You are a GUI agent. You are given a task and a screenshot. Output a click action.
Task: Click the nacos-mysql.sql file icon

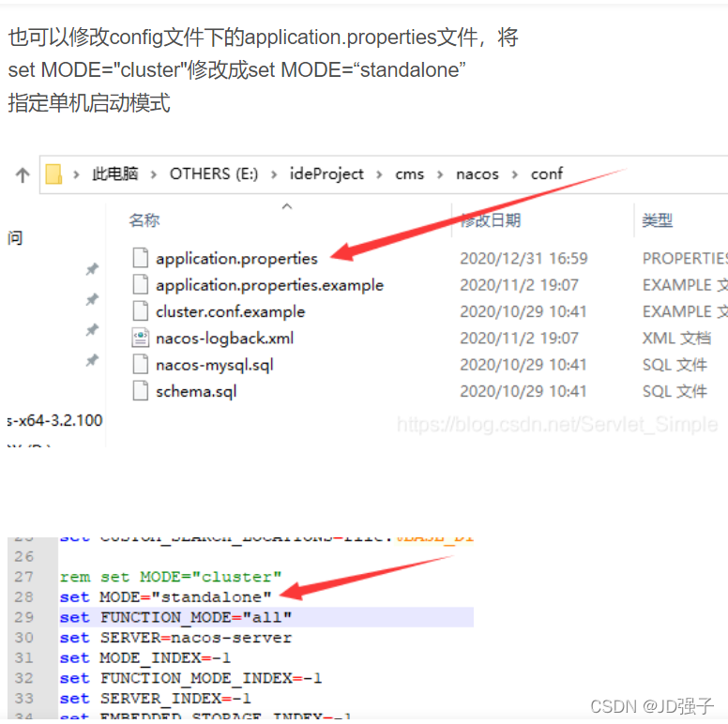(141, 364)
